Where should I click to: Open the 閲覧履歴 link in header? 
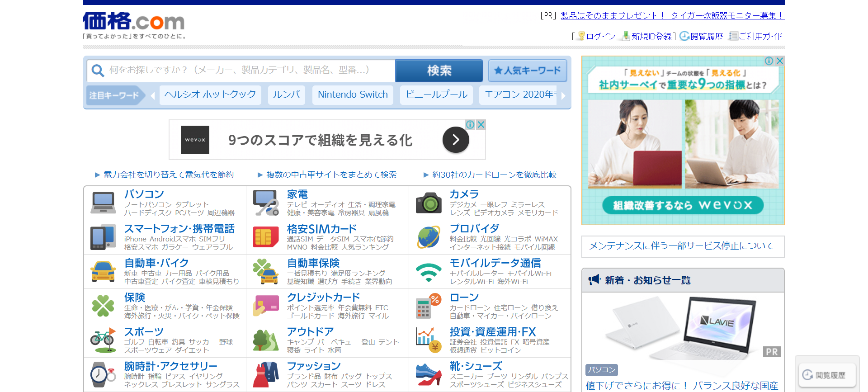[707, 37]
